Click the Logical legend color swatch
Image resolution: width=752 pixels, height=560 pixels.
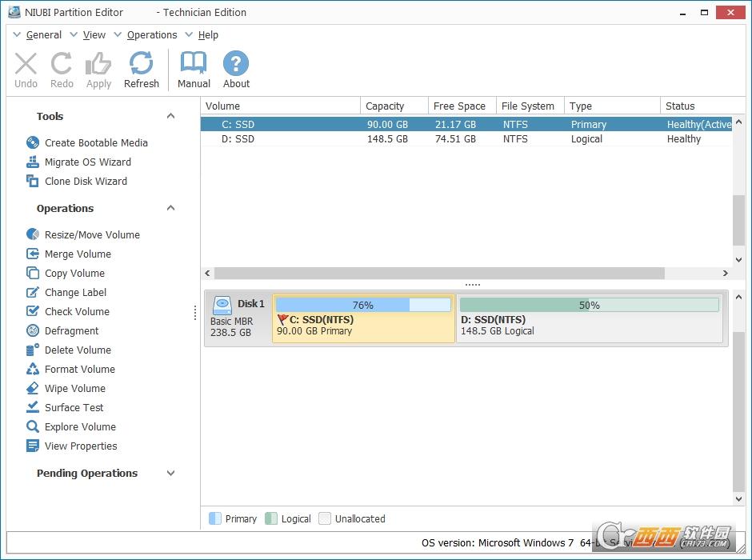271,518
